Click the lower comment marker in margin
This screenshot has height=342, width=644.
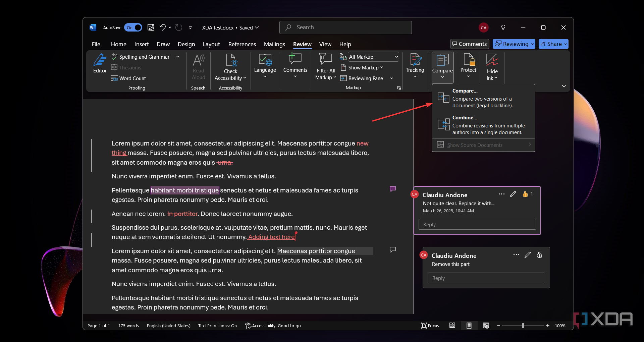click(393, 249)
